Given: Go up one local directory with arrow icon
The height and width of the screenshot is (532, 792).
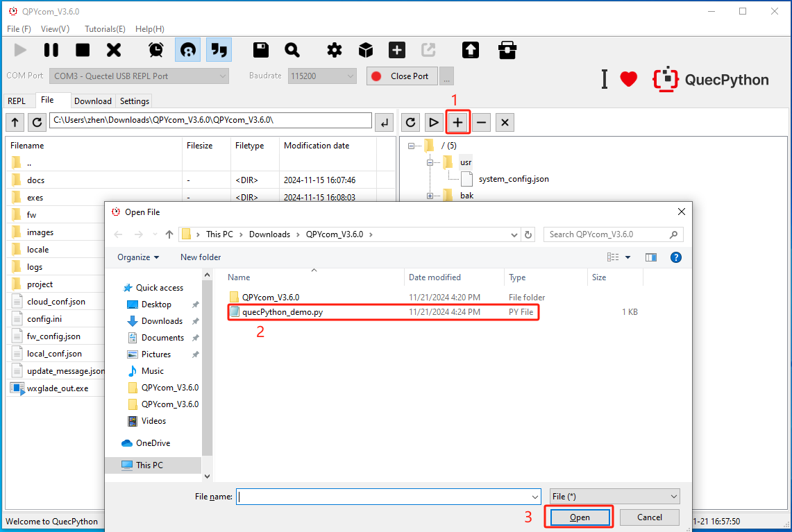Looking at the screenshot, I should 15,122.
